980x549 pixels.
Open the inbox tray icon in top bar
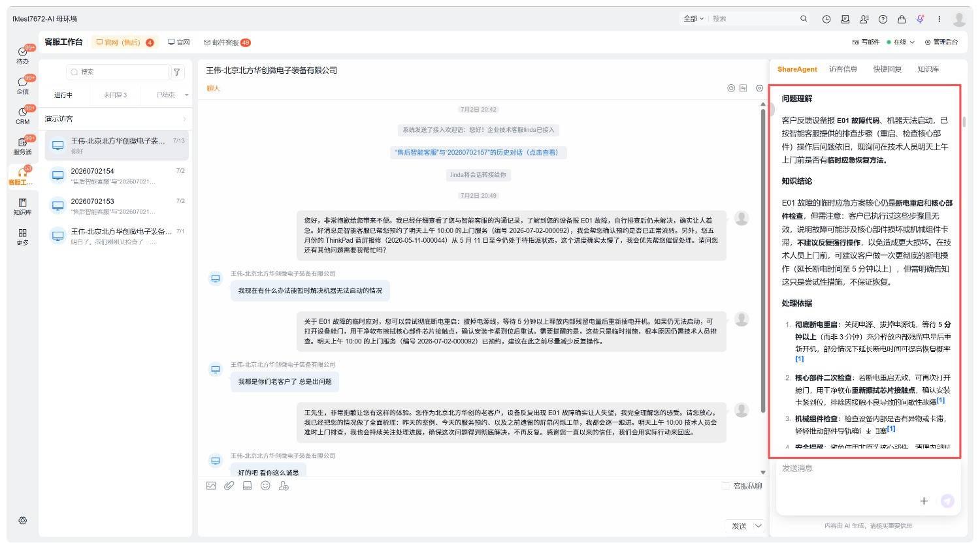point(845,19)
